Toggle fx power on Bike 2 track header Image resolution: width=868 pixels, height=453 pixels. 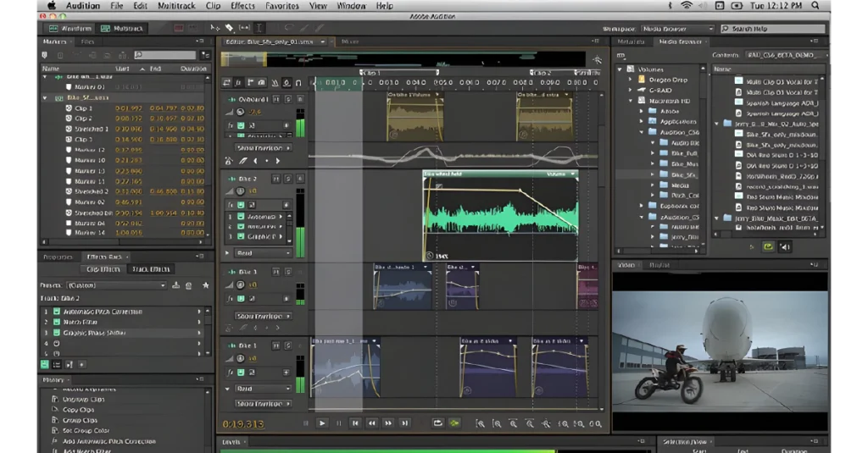241,205
